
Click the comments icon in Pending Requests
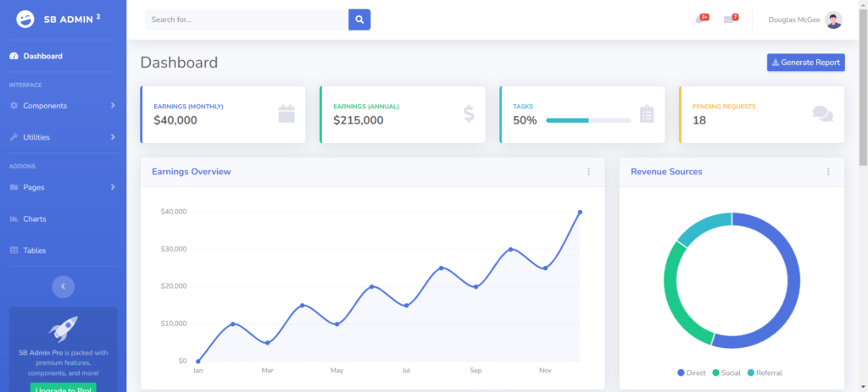(822, 113)
